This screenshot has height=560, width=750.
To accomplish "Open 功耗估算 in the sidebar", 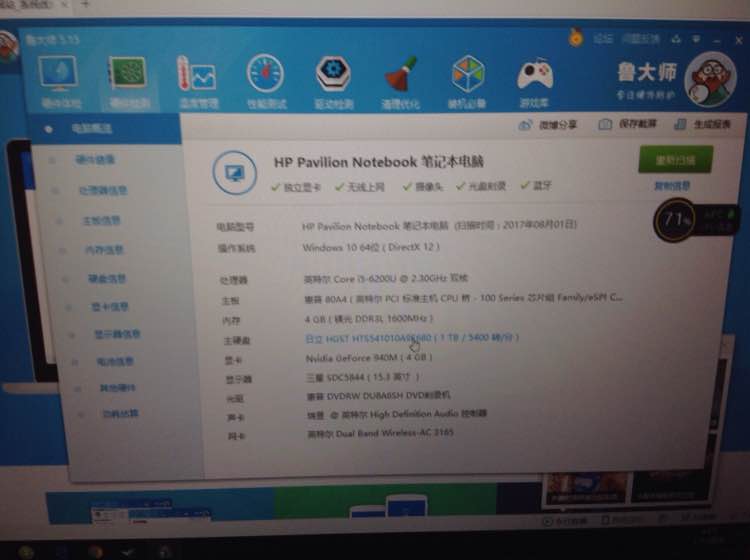I will point(121,414).
